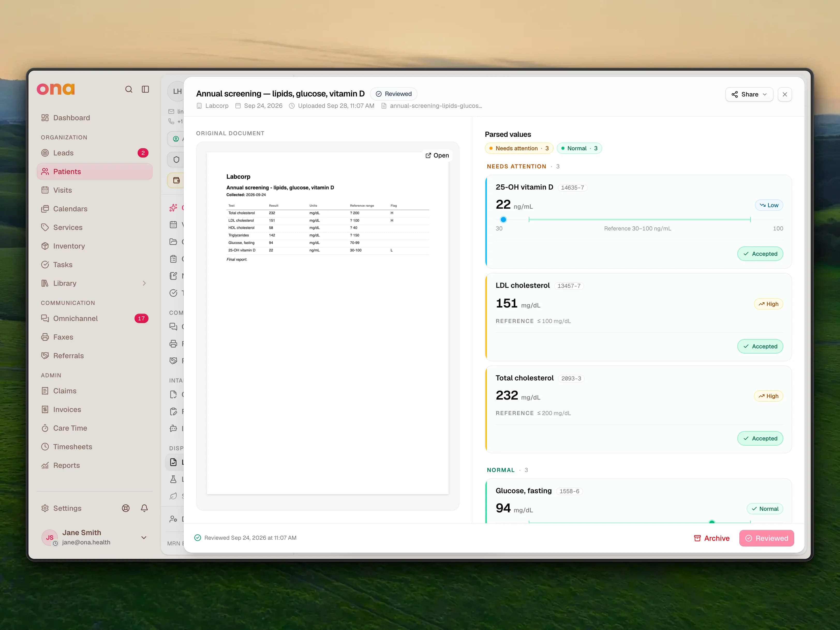840x630 pixels.
Task: Click the Labcorp document thumbnail
Action: point(327,323)
